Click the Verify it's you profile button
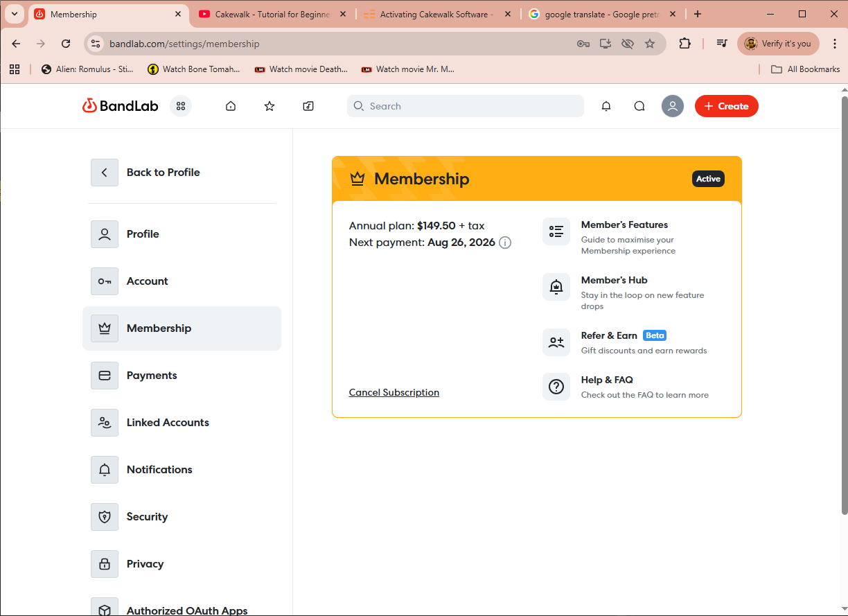848x616 pixels. [778, 44]
